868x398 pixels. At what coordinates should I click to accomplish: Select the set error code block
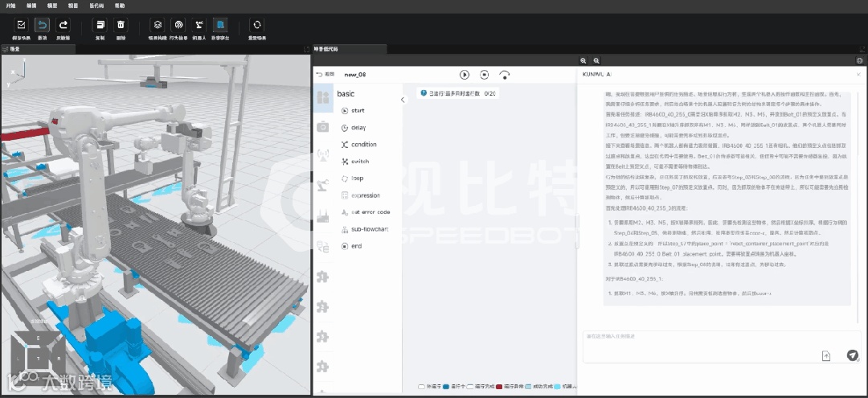point(366,212)
